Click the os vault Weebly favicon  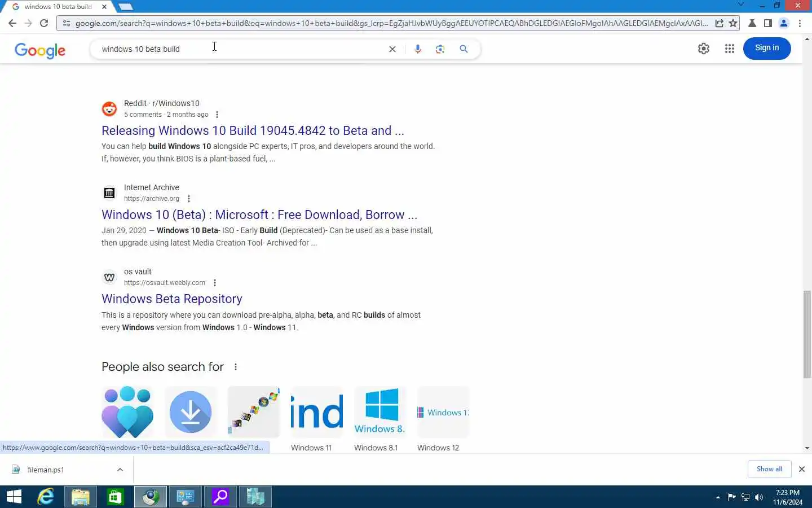(109, 277)
